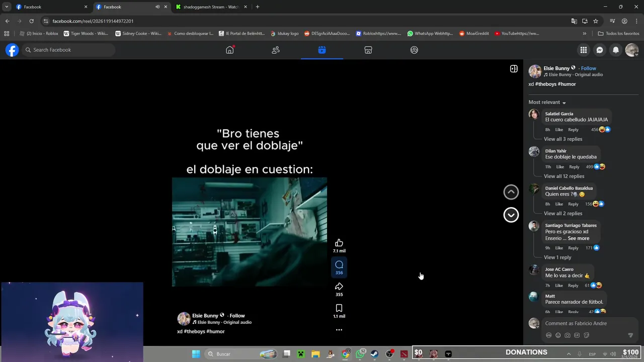This screenshot has height=362, width=644.
Task: Expand all 3 replies under Salatiel Garcia
Action: 563,139
